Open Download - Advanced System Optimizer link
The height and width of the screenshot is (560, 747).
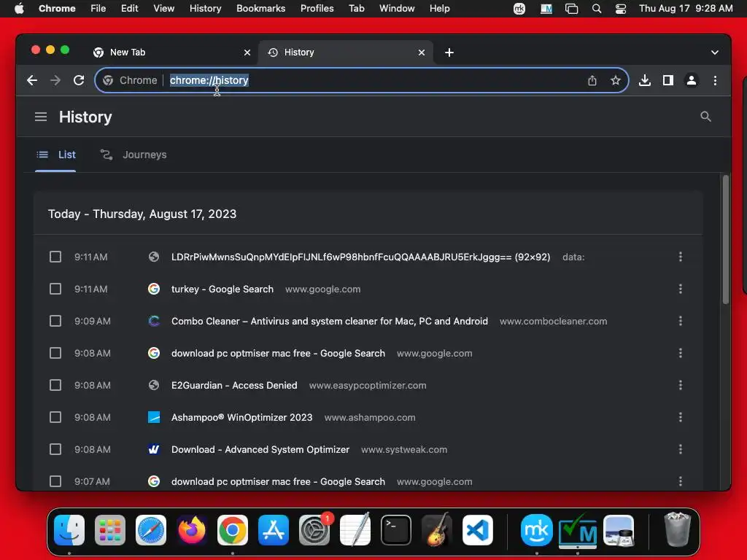260,449
